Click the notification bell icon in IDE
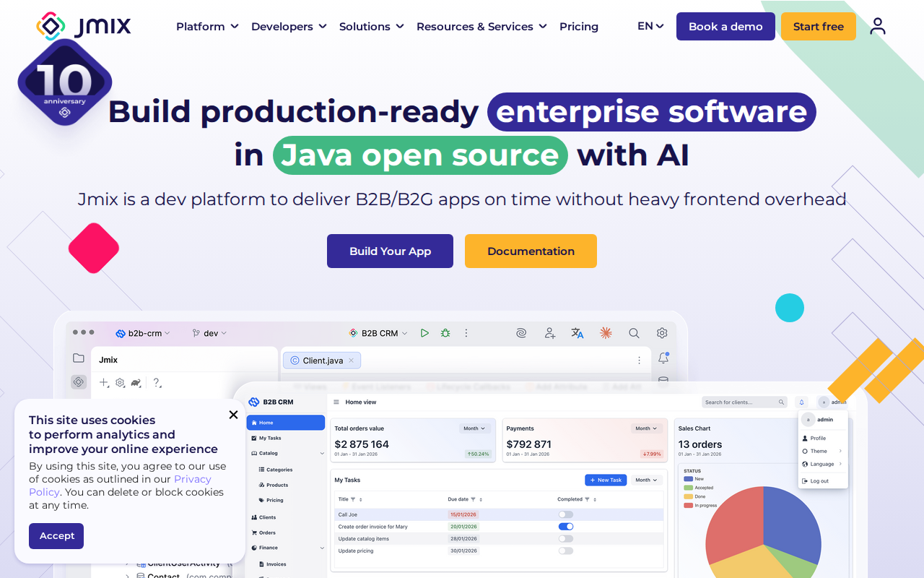 tap(663, 358)
